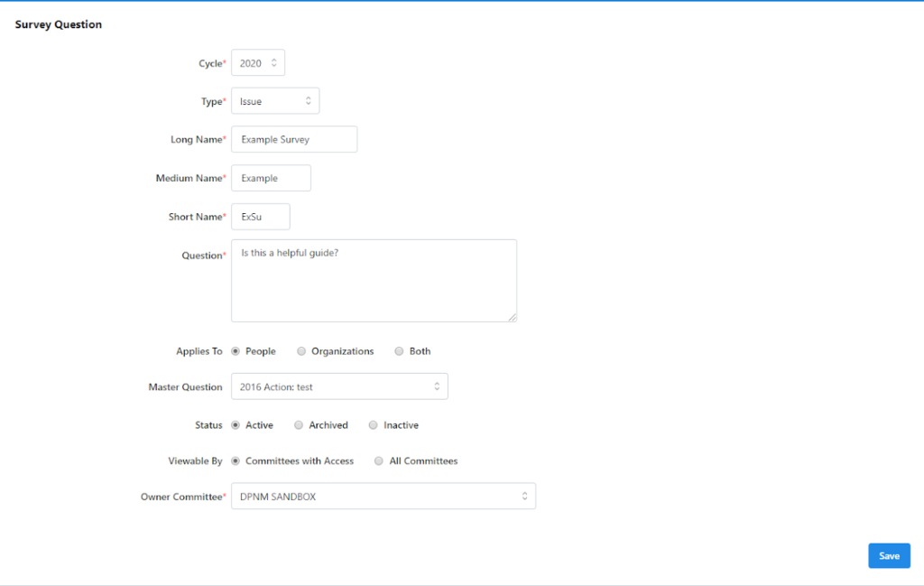Mark the status as Inactive
924x586 pixels.
click(x=374, y=424)
